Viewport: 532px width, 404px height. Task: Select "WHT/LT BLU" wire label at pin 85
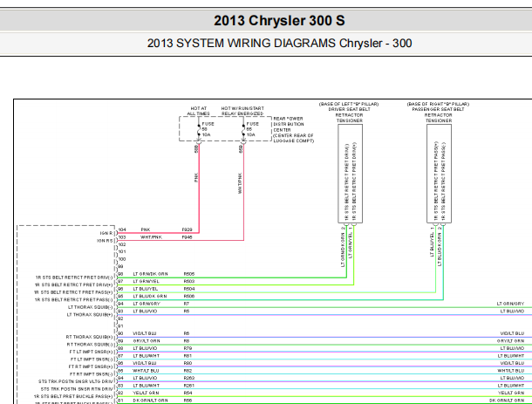146,371
